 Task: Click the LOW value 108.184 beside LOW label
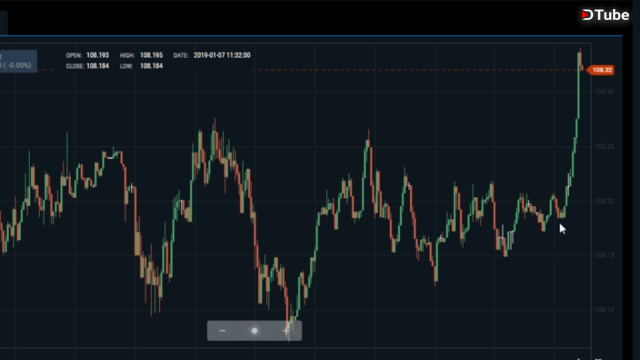(x=151, y=66)
